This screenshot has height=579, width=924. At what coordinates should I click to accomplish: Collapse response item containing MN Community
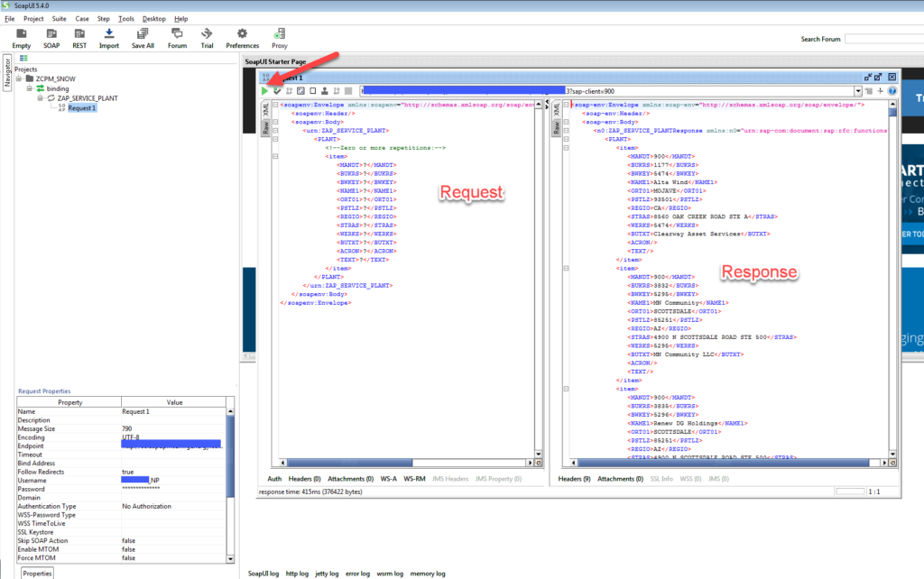tap(567, 268)
